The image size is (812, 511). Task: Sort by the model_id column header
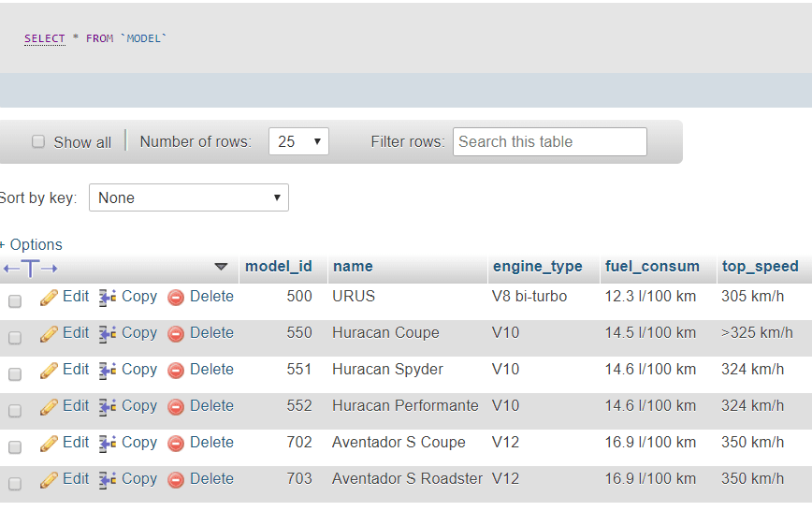pyautogui.click(x=279, y=267)
